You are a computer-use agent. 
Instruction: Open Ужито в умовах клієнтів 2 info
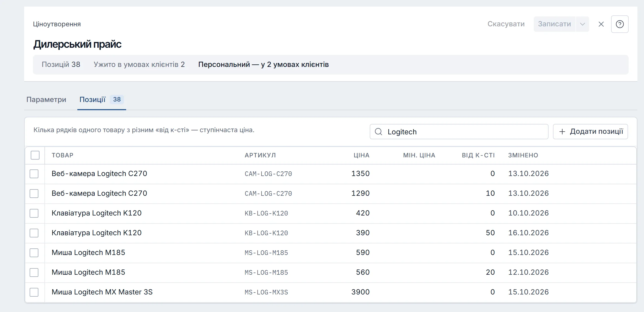[139, 64]
